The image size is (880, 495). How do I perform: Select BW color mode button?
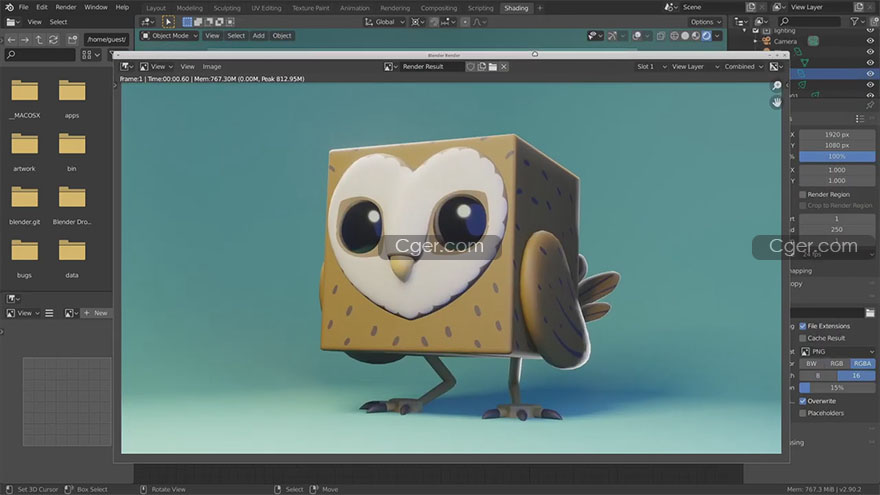[x=812, y=364]
